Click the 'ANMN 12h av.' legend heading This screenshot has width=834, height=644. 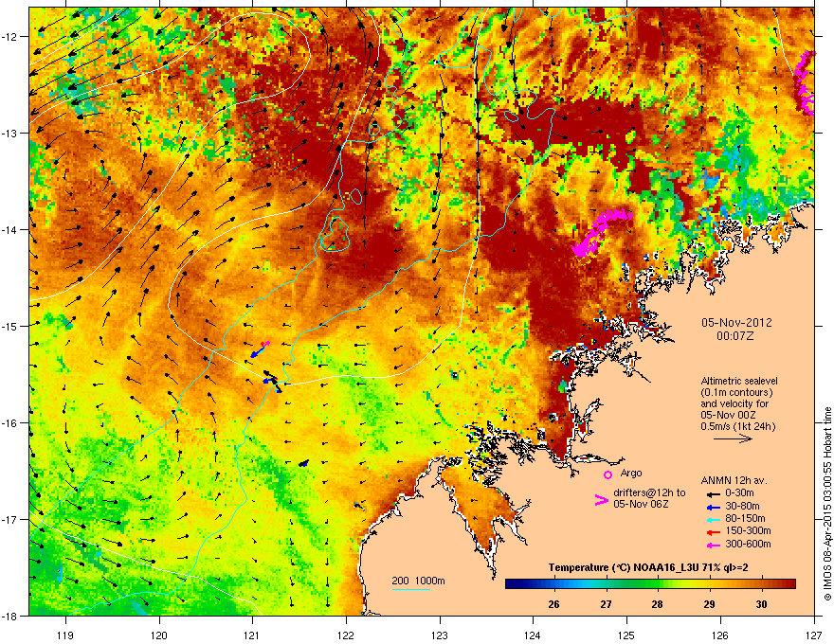point(734,481)
